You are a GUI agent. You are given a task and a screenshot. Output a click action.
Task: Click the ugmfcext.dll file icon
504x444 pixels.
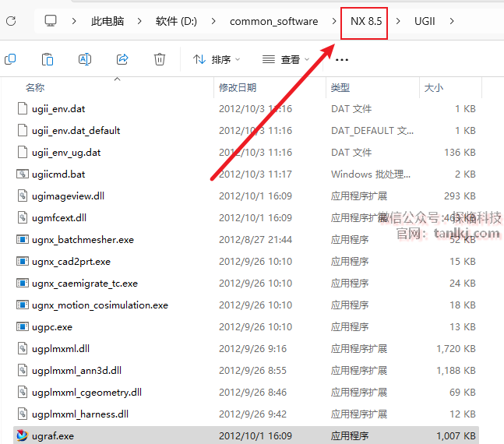coord(22,217)
